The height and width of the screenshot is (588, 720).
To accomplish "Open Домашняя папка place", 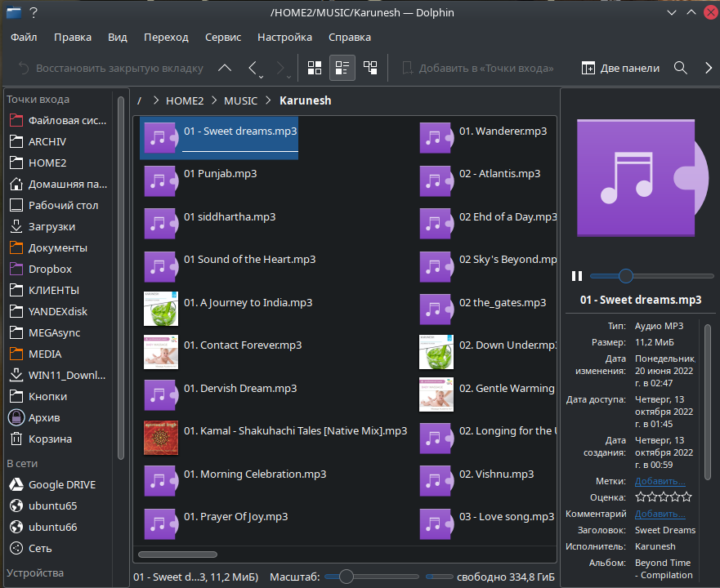I will (x=58, y=184).
